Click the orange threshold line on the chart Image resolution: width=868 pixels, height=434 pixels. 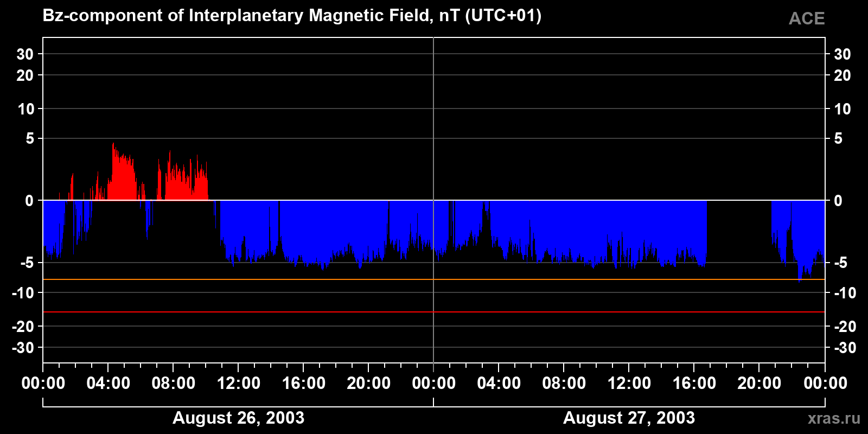[434, 279]
